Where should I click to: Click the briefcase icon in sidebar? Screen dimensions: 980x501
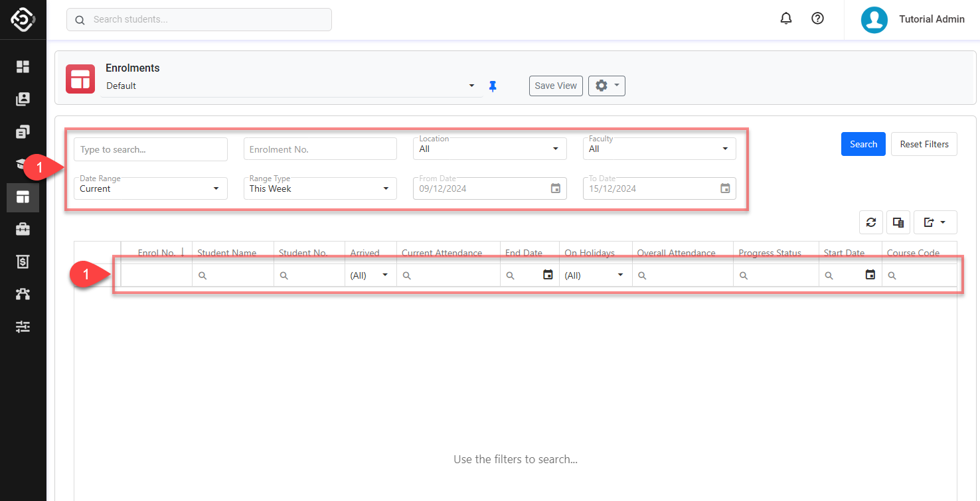[x=23, y=229]
